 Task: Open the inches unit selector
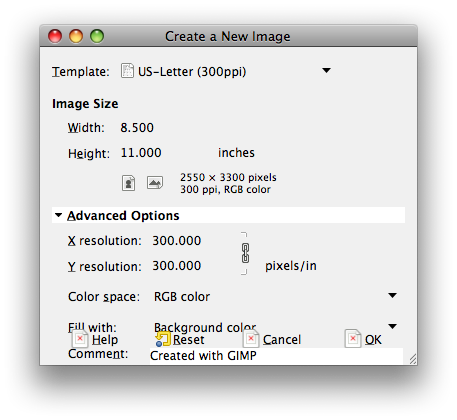point(236,153)
